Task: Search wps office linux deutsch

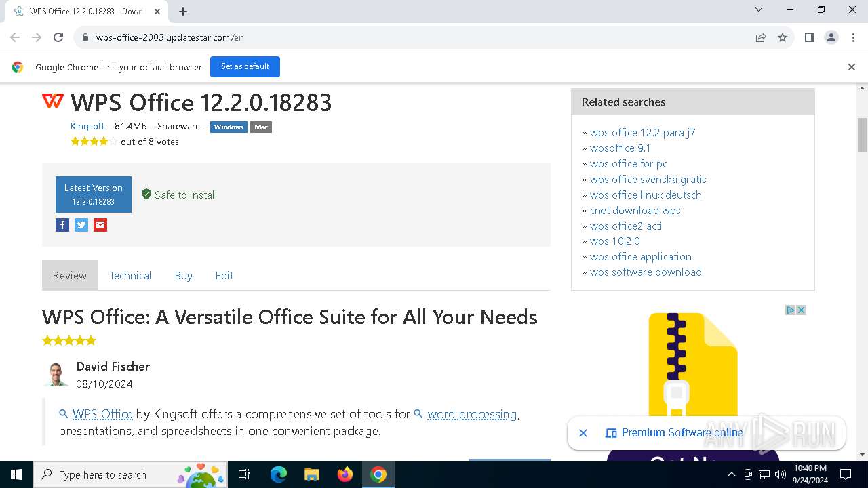Action: pyautogui.click(x=646, y=195)
